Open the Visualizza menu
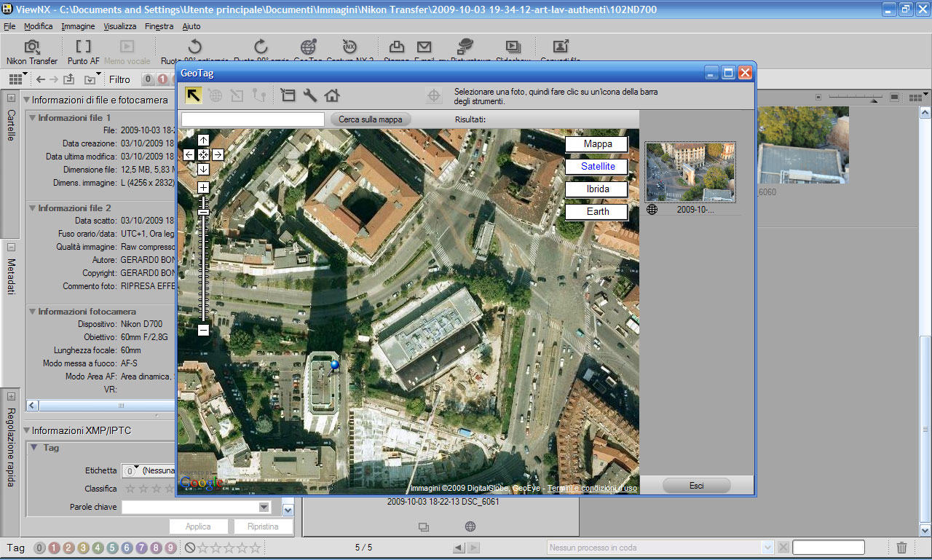 (120, 26)
